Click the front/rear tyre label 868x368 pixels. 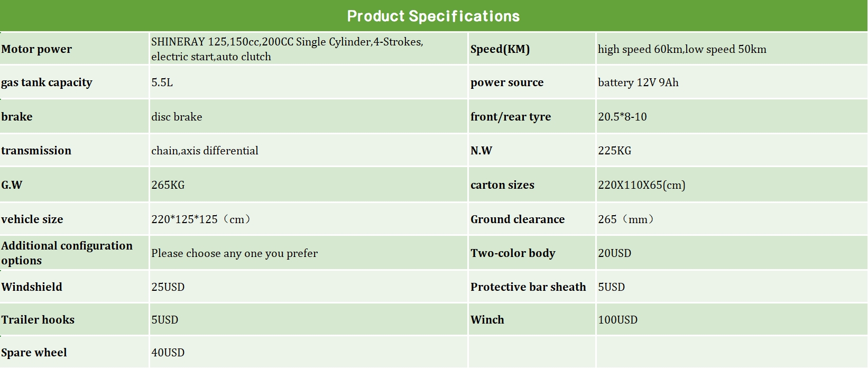pyautogui.click(x=511, y=117)
